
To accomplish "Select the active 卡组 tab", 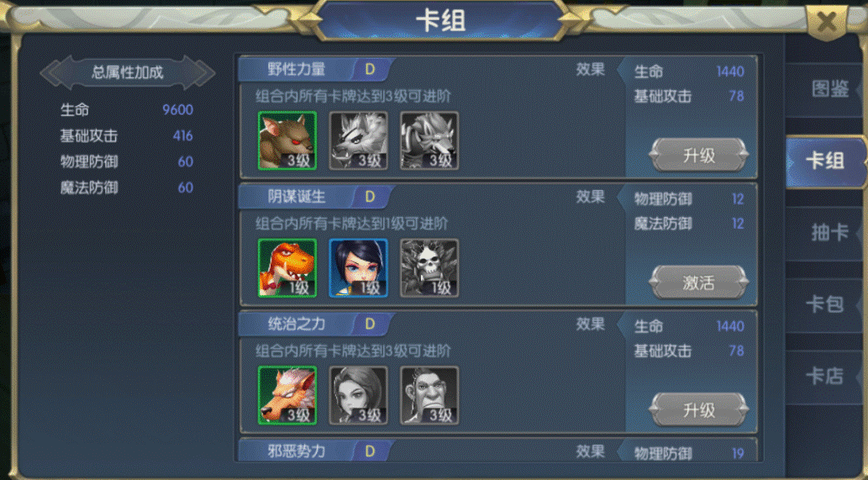I will coord(826,161).
